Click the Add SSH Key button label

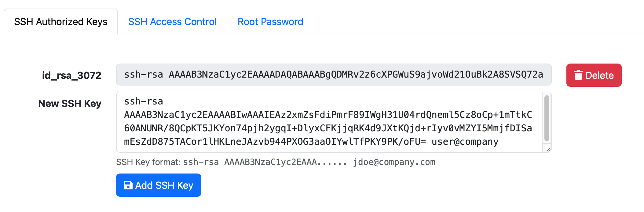[164, 185]
